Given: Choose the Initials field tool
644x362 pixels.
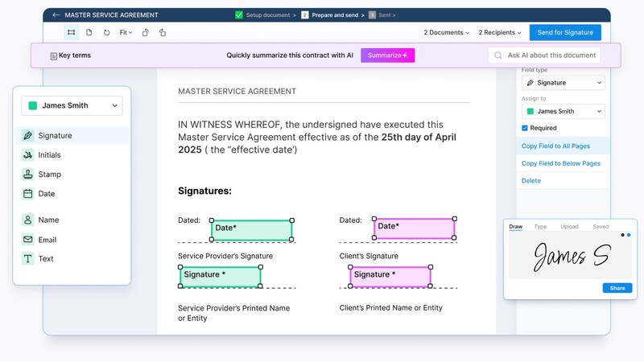Looking at the screenshot, I should click(49, 155).
